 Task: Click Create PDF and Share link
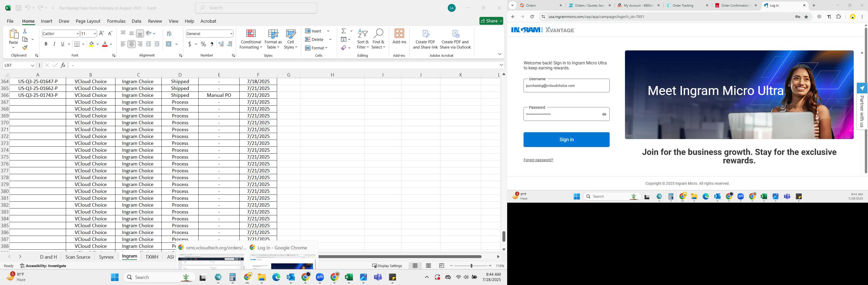[425, 39]
